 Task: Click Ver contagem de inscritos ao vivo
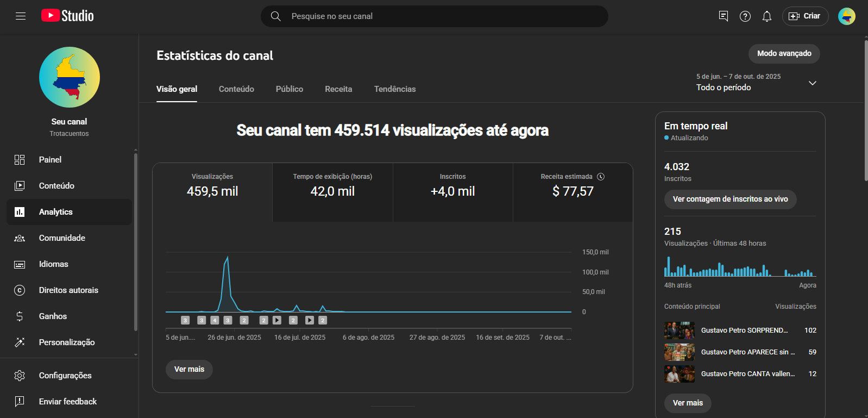[x=730, y=199]
